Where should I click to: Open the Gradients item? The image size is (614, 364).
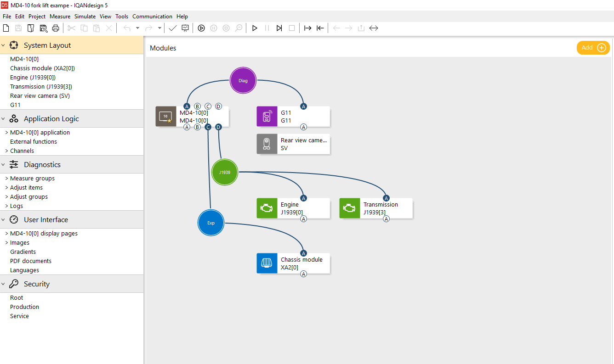pyautogui.click(x=23, y=252)
